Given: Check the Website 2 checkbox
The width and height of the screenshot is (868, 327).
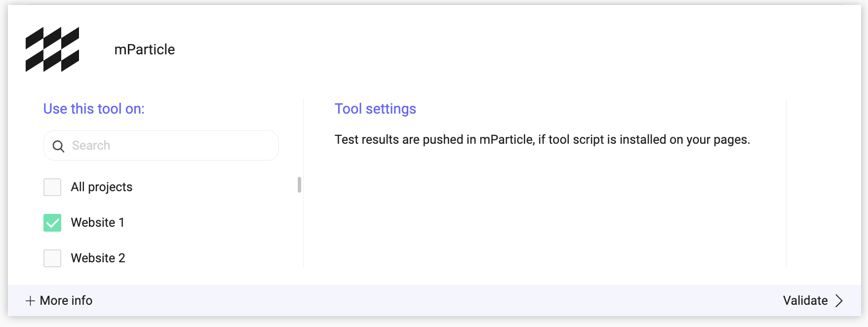Looking at the screenshot, I should click(x=52, y=258).
